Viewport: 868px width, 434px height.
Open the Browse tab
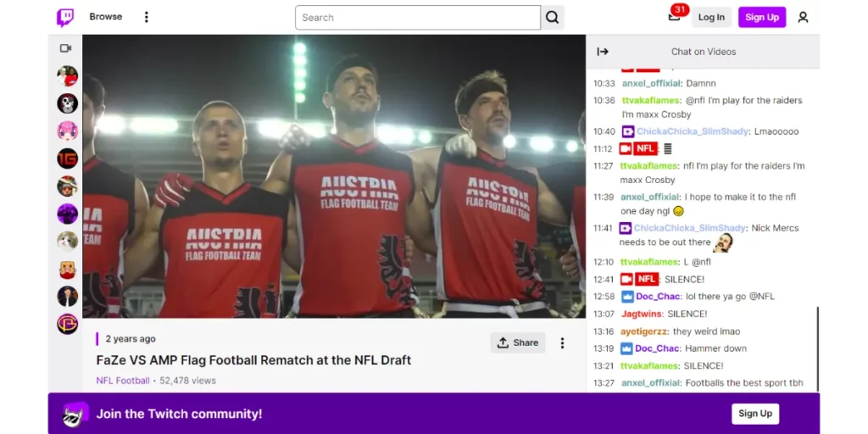pyautogui.click(x=106, y=17)
